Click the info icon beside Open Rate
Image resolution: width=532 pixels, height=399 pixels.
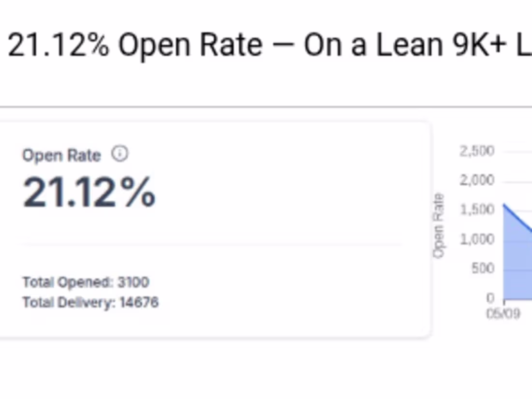(x=119, y=154)
